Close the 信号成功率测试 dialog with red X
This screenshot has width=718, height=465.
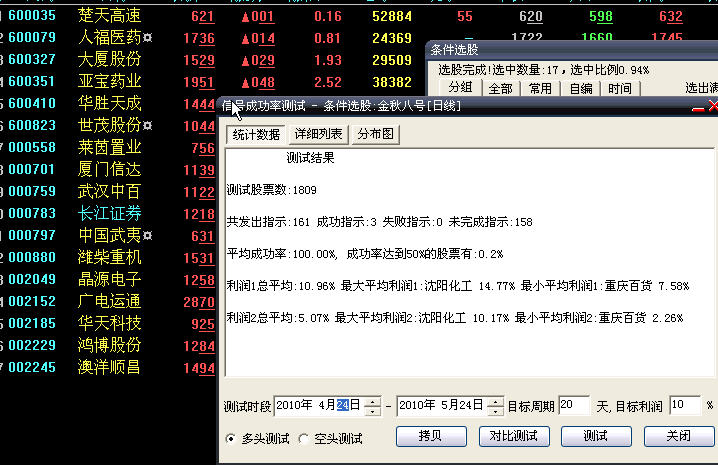[713, 106]
